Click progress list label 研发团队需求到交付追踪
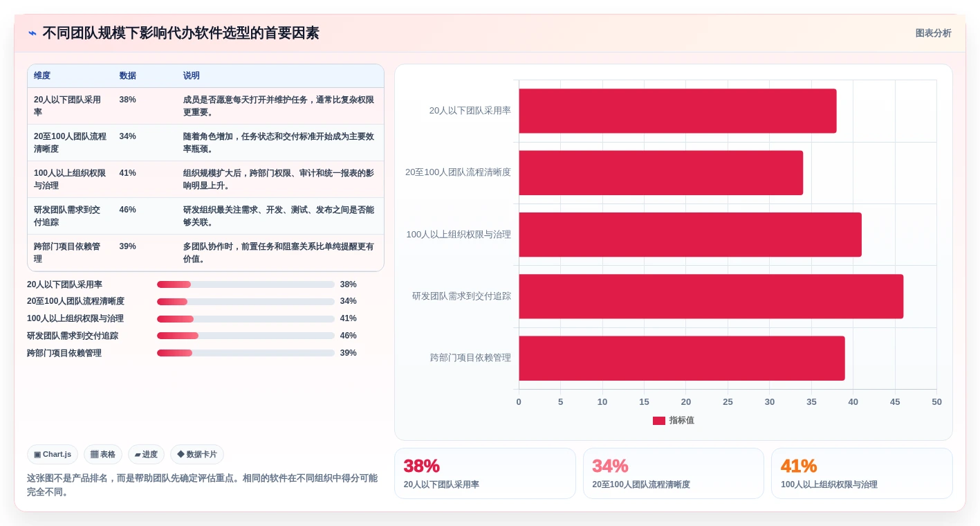The width and height of the screenshot is (980, 526). (x=73, y=336)
